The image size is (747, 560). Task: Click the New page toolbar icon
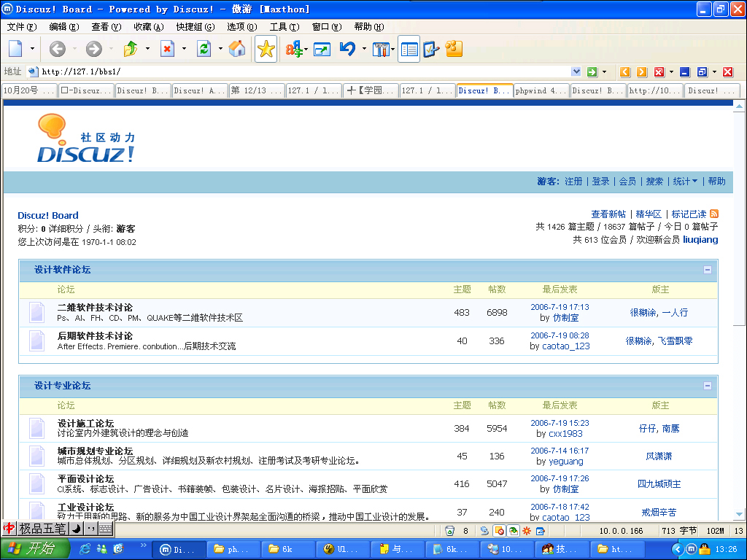pyautogui.click(x=16, y=49)
